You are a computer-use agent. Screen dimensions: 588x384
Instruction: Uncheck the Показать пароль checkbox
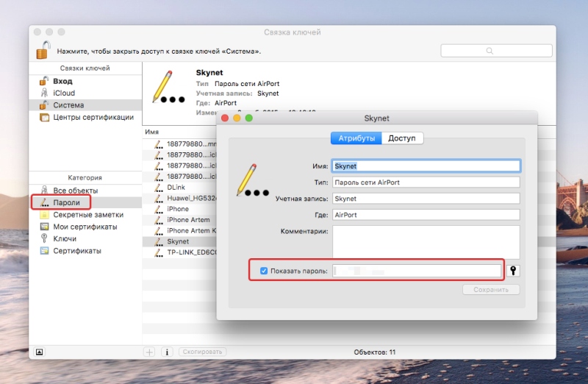point(264,271)
